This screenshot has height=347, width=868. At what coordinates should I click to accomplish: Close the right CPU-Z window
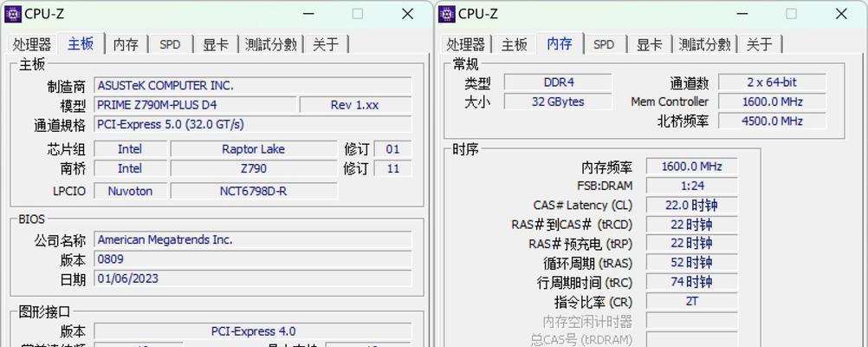841,14
